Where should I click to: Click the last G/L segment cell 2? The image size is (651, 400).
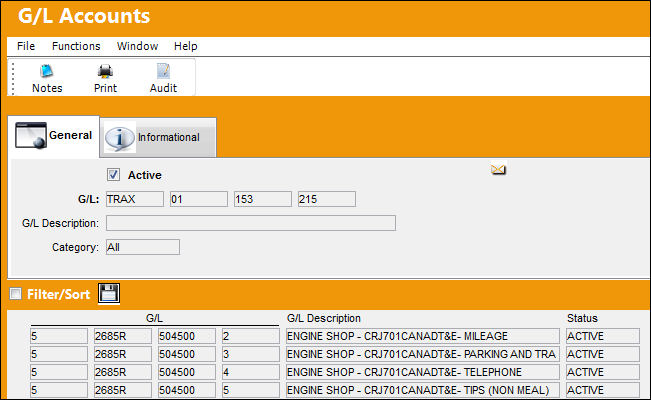[251, 336]
